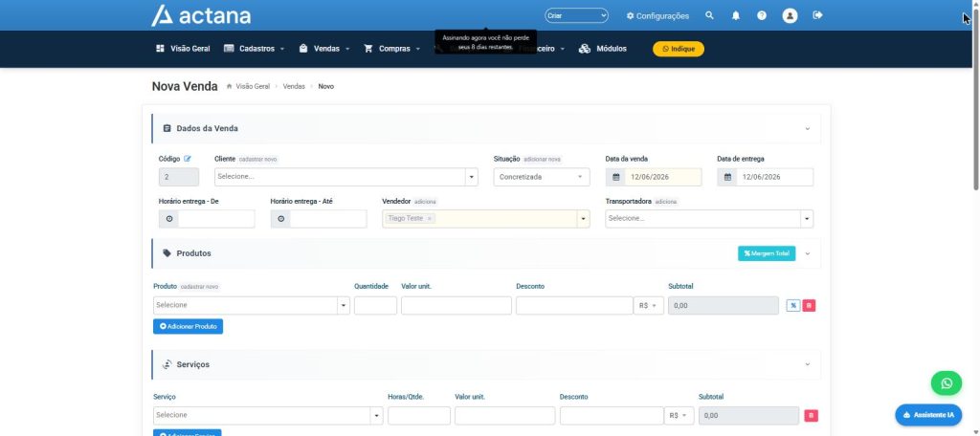Click the help question mark icon
980x436 pixels.
761,15
